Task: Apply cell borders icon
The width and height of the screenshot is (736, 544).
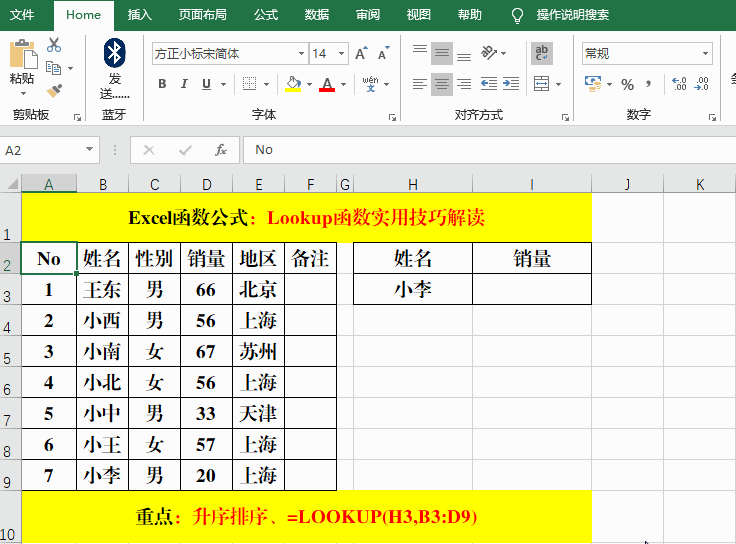Action: [249, 84]
